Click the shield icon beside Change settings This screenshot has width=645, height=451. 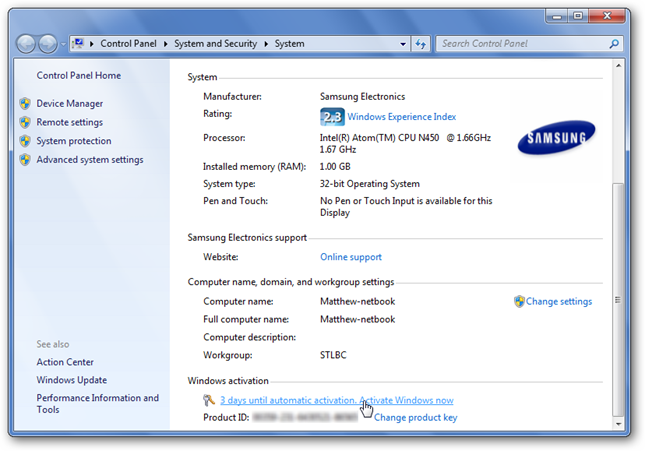[x=519, y=302]
